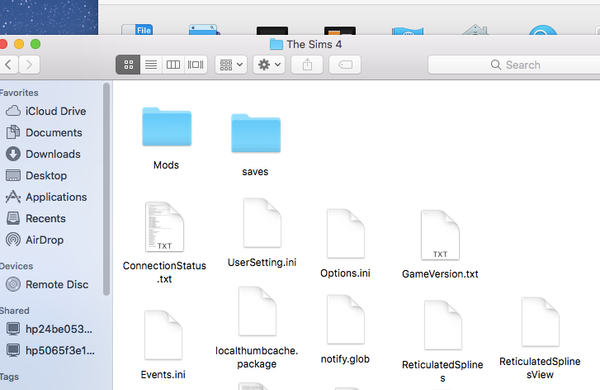Select the GameVersion.txt file icon
This screenshot has height=390, width=600.
(x=440, y=235)
